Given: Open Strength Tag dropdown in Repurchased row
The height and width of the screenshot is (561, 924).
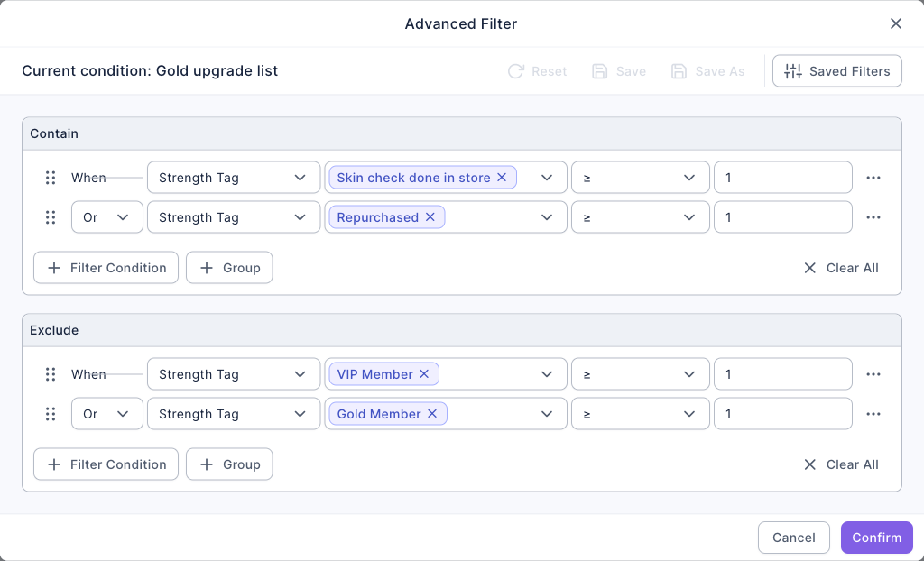Looking at the screenshot, I should click(234, 217).
